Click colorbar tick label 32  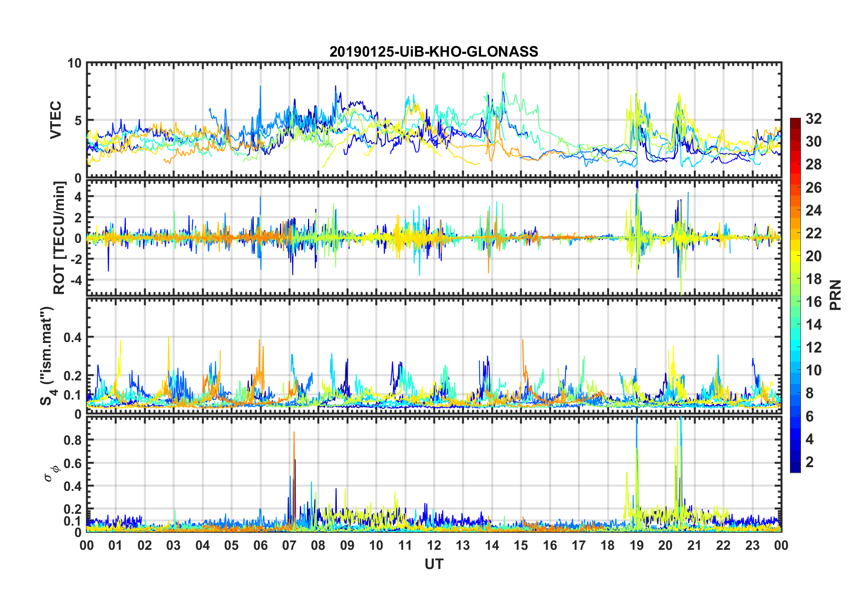point(814,119)
